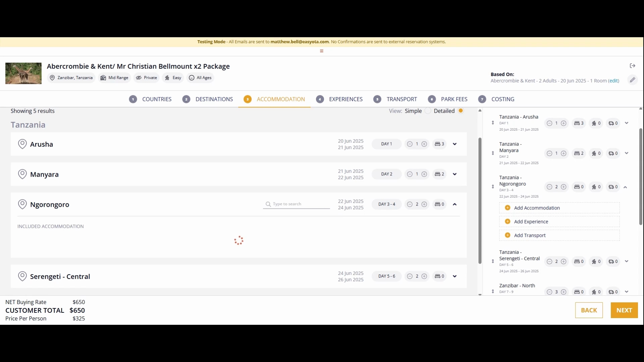Image resolution: width=644 pixels, height=362 pixels.
Task: Click Add Transport under Ngorongoro
Action: coord(559,235)
